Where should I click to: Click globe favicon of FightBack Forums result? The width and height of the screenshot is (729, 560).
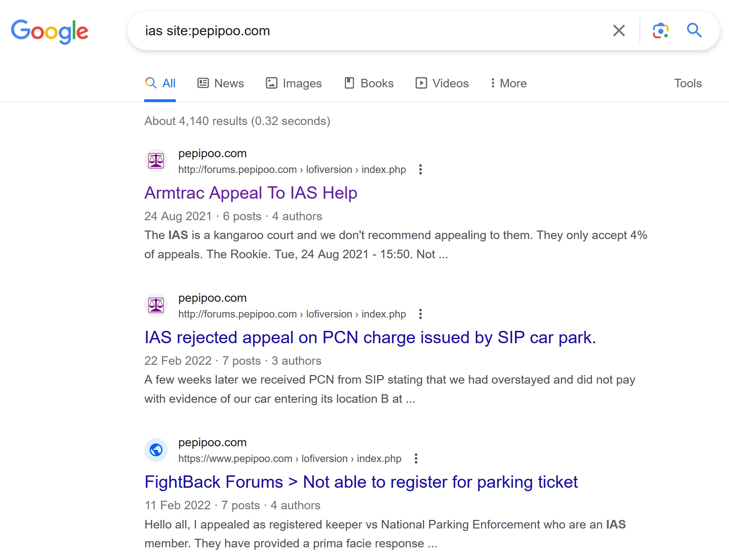click(x=156, y=450)
